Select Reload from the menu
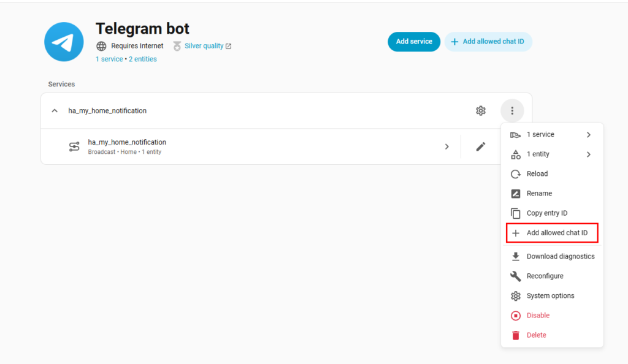This screenshot has width=628, height=364. [537, 174]
